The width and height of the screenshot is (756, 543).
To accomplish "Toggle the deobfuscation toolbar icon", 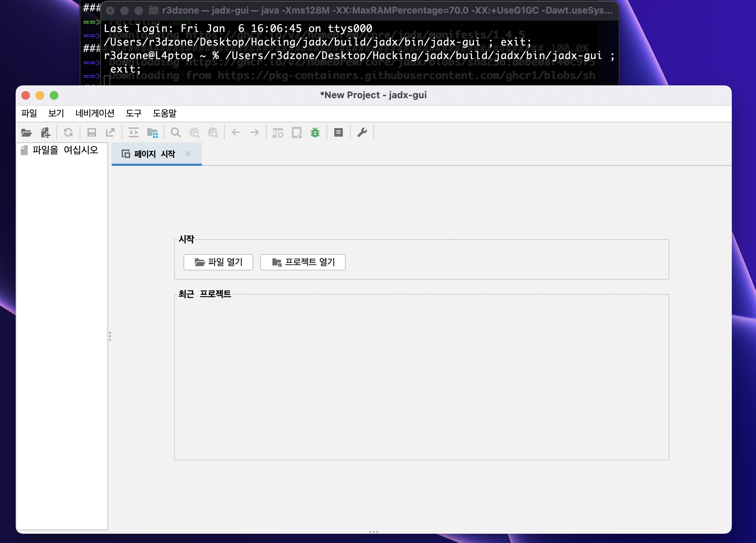I will (278, 133).
